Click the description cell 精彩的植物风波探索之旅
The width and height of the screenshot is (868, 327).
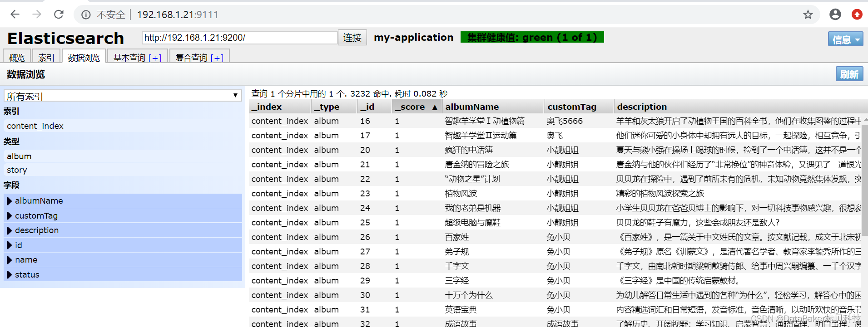660,194
